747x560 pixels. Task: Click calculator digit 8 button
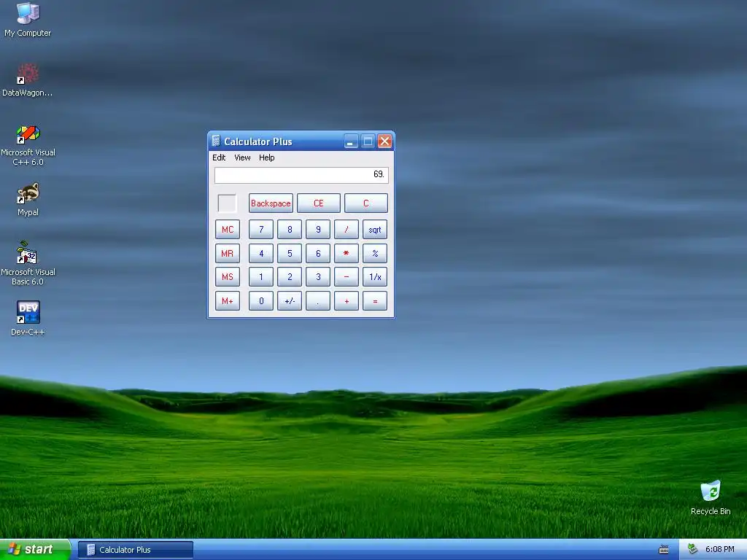(290, 230)
